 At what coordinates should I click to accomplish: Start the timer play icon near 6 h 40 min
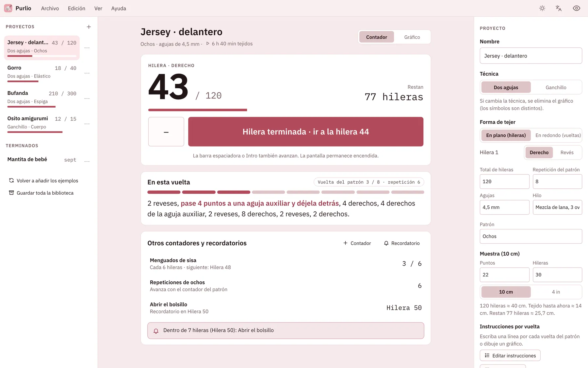pos(208,44)
